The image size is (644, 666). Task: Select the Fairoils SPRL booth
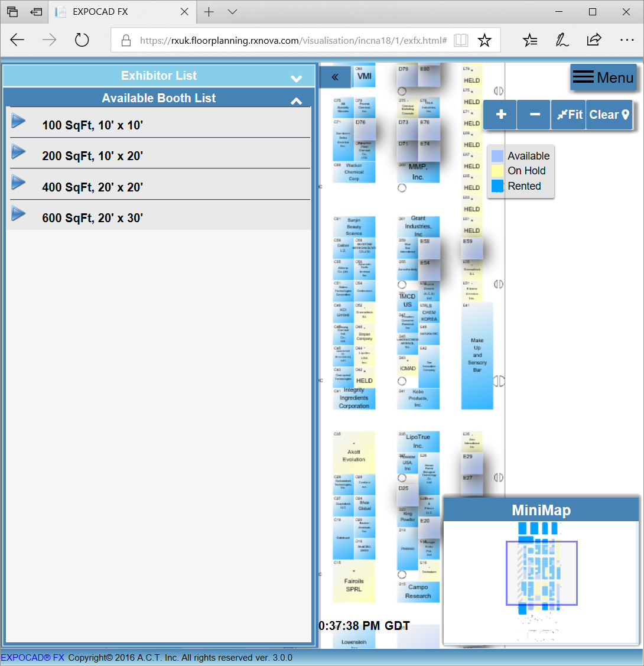point(354,581)
